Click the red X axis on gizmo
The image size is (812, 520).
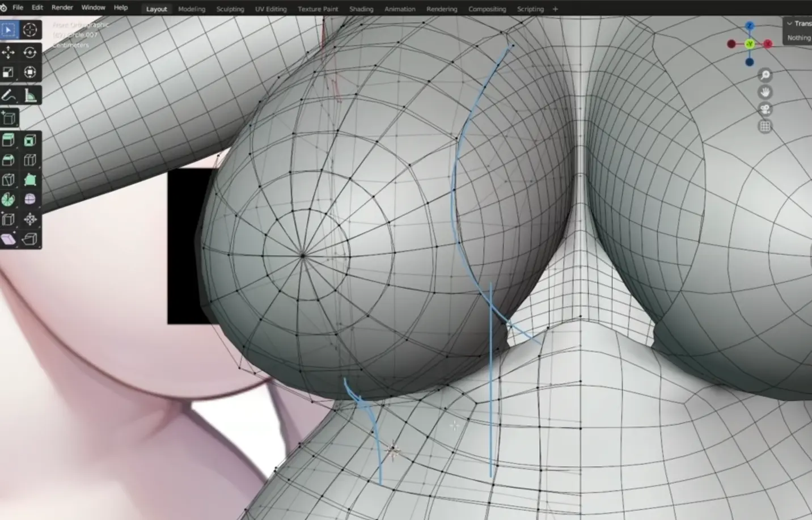click(768, 44)
